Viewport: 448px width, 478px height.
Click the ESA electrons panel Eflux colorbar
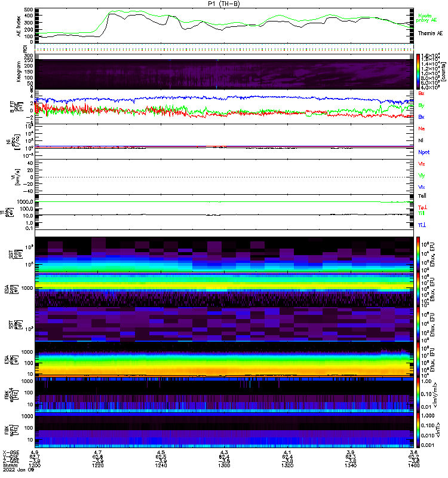pyautogui.click(x=418, y=360)
